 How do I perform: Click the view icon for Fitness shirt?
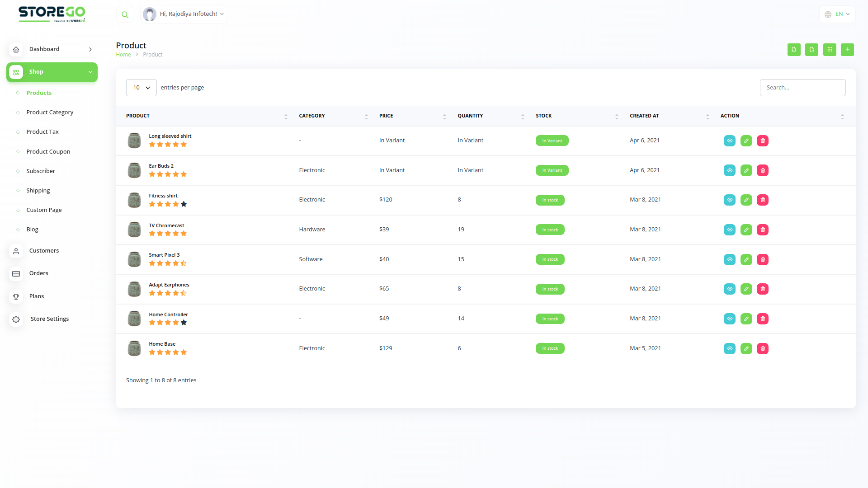730,200
